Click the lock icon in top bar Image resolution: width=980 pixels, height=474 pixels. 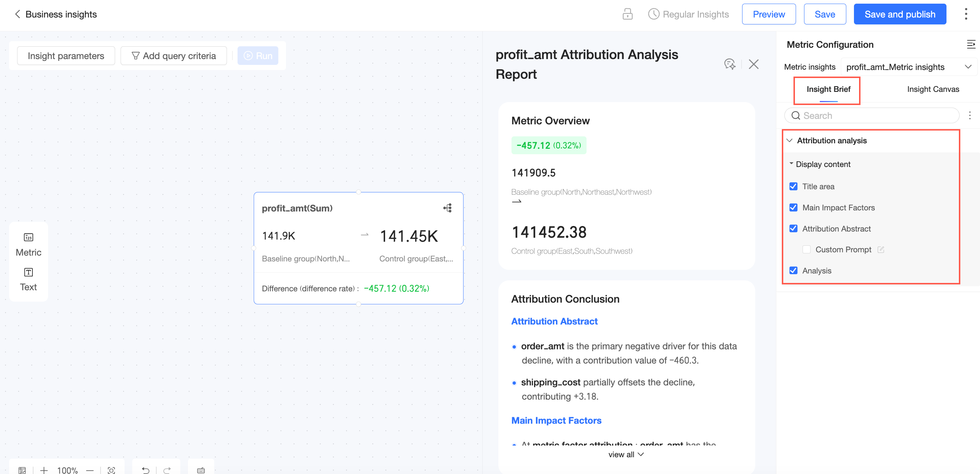(627, 14)
